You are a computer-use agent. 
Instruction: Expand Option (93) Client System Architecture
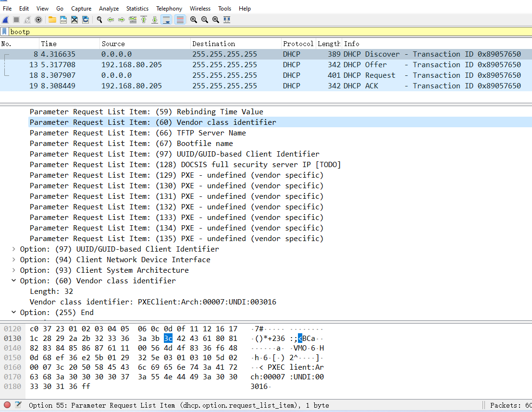(14, 270)
